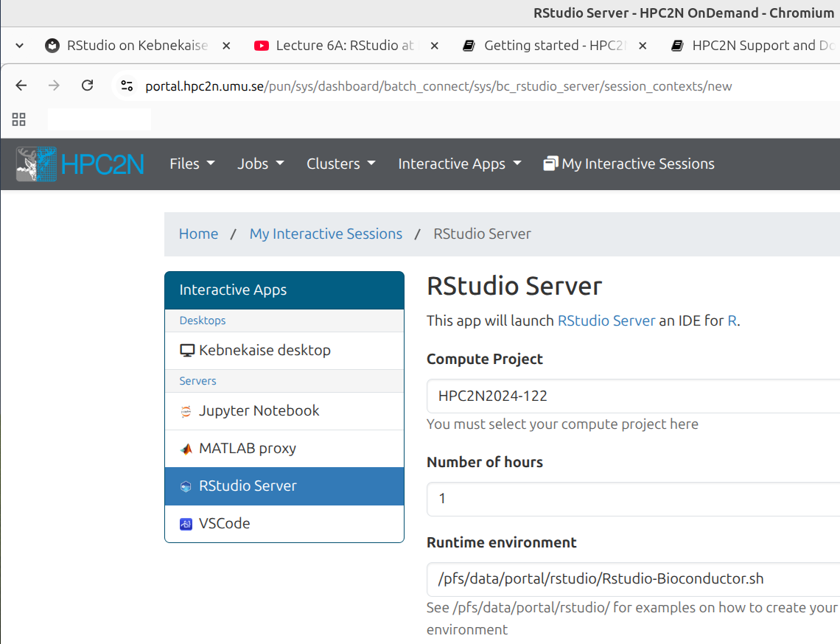The height and width of the screenshot is (644, 840).
Task: Select Kebnekaise desktop in sidebar
Action: pyautogui.click(x=264, y=350)
